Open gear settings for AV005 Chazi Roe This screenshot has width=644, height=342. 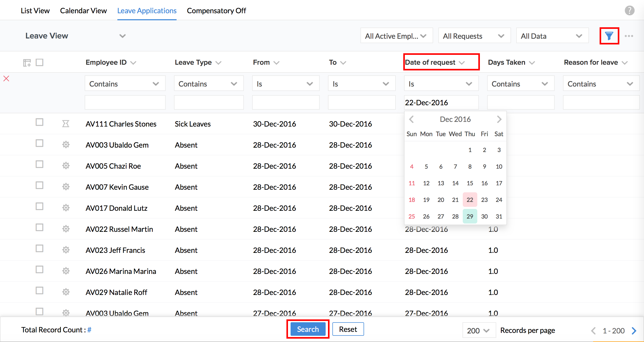pyautogui.click(x=66, y=166)
